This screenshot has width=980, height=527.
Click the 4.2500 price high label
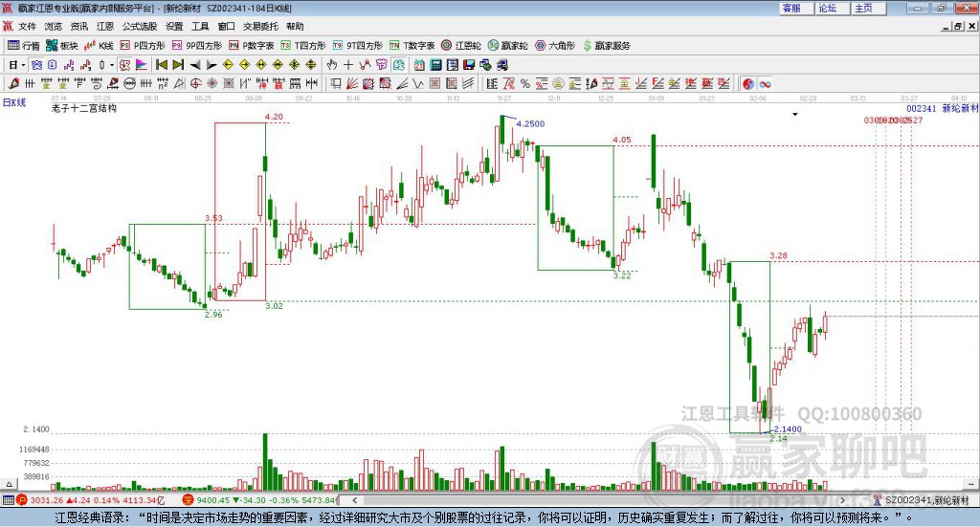[530, 123]
